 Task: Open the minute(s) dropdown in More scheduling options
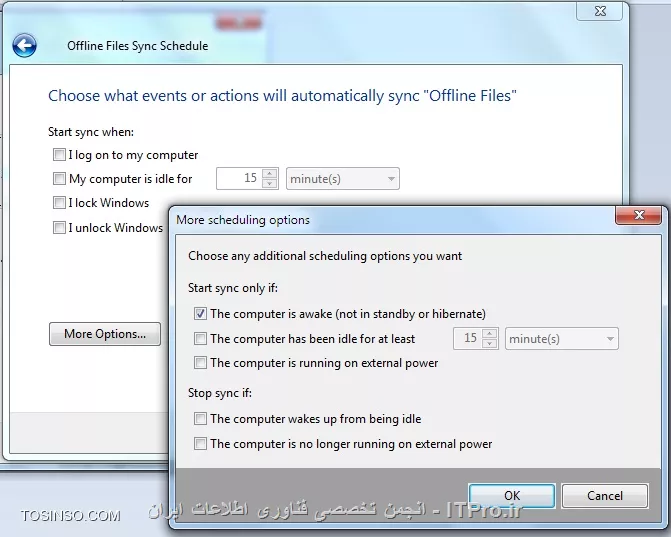pos(561,339)
